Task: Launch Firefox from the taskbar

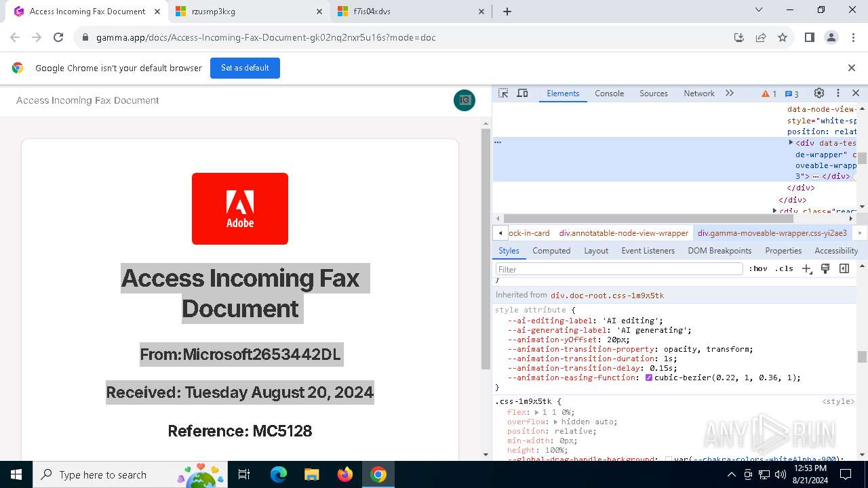Action: coord(345,474)
